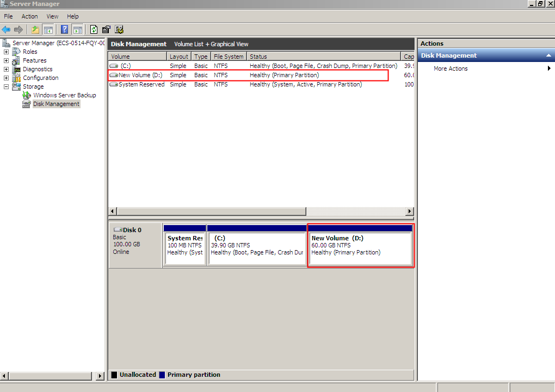This screenshot has width=555, height=392.
Task: Click the Properties icon in toolbar
Action: click(x=107, y=29)
